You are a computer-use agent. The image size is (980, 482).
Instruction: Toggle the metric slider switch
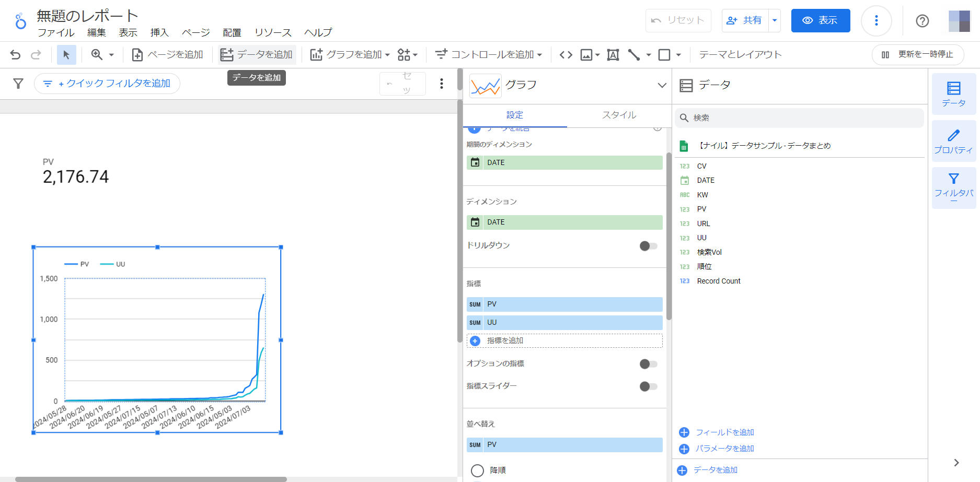point(649,386)
